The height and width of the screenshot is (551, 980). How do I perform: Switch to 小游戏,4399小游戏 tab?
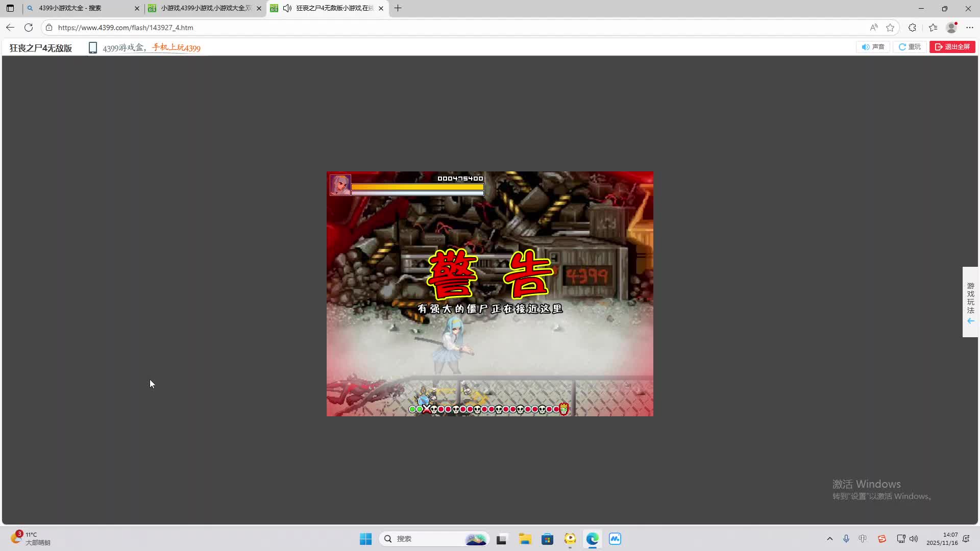(x=204, y=8)
